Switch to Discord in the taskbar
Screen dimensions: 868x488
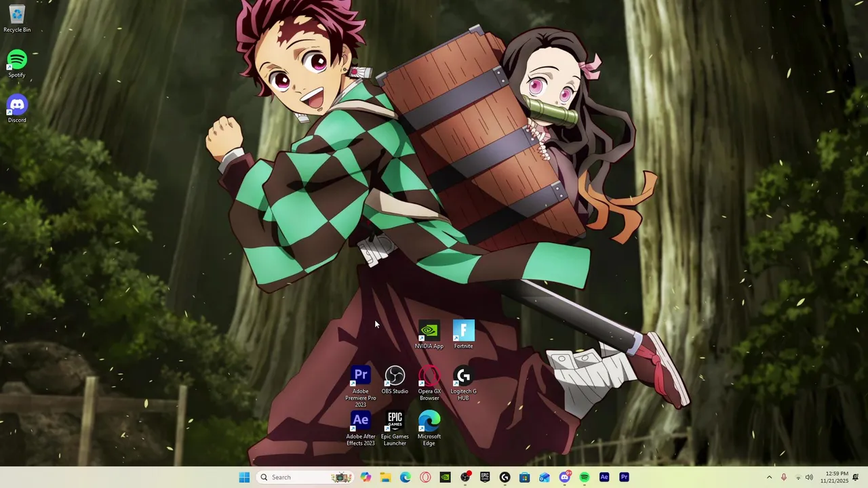564,477
